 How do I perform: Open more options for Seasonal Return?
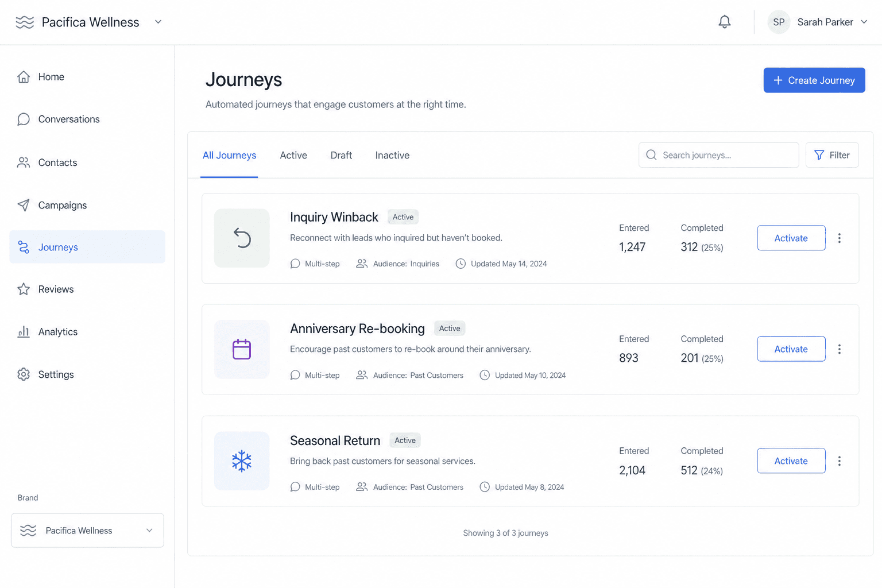pos(840,461)
